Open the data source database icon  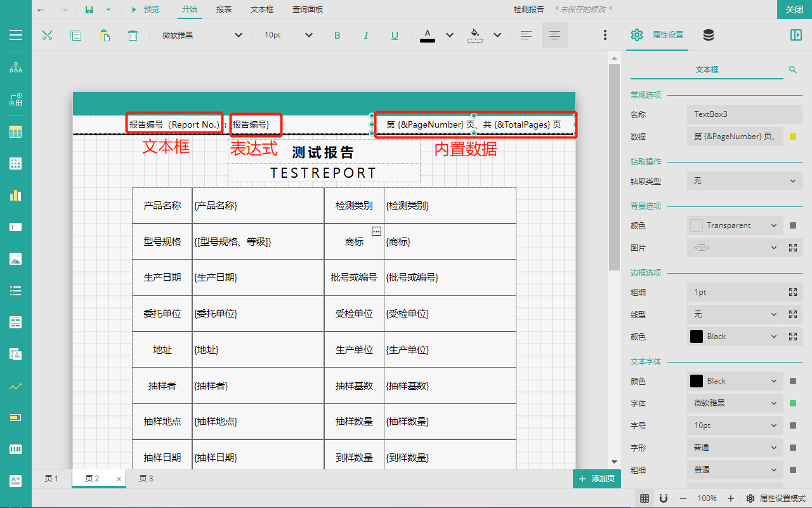(709, 36)
